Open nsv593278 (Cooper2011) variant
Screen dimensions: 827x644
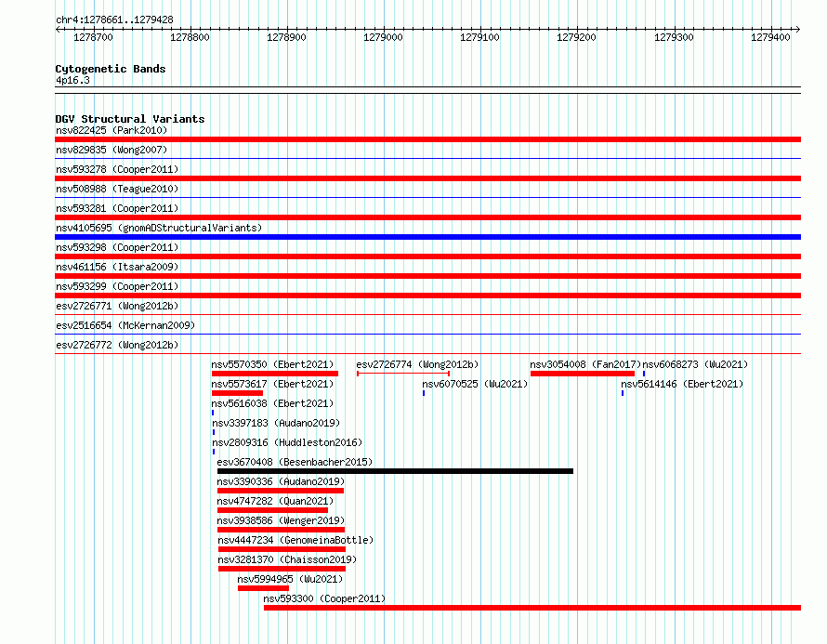point(117,169)
